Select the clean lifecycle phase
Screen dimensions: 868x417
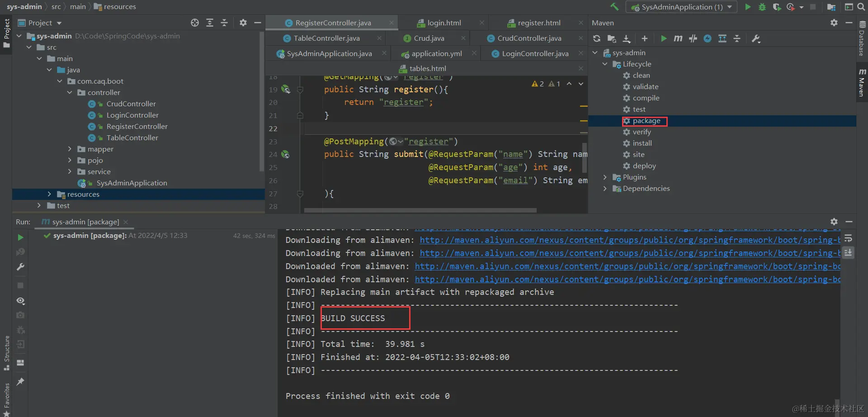[x=641, y=76]
